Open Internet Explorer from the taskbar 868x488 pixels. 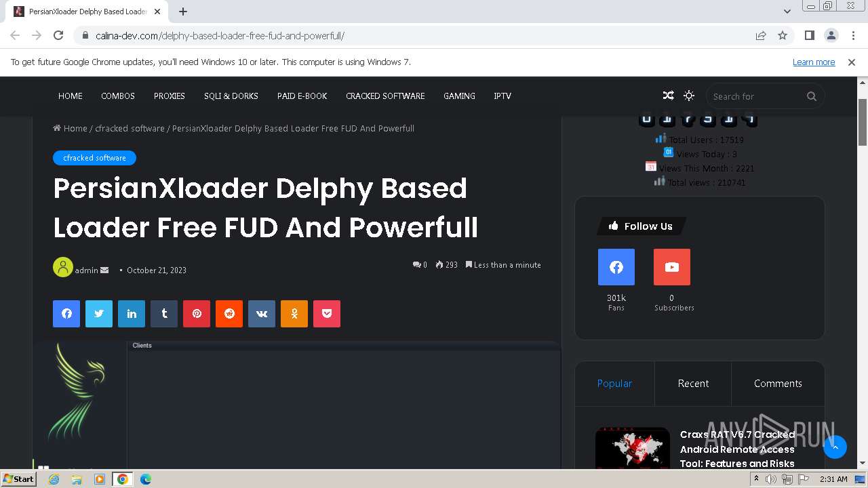pyautogui.click(x=54, y=479)
